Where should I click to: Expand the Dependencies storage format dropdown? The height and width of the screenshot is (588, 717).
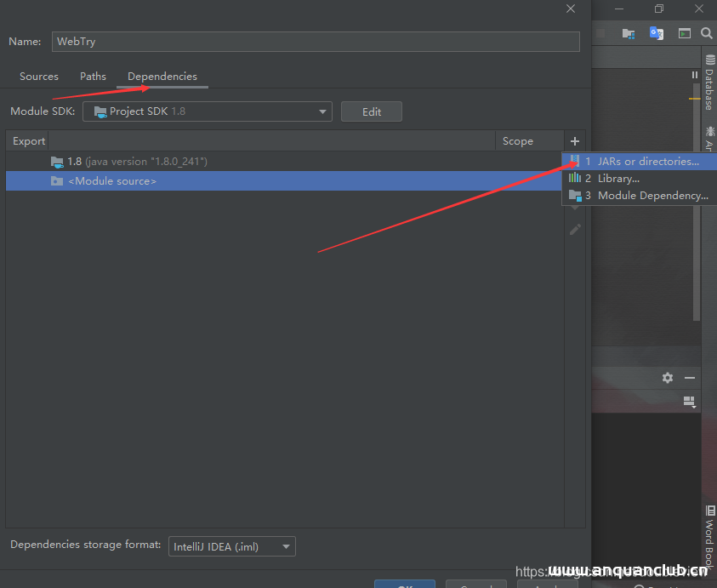coord(231,546)
